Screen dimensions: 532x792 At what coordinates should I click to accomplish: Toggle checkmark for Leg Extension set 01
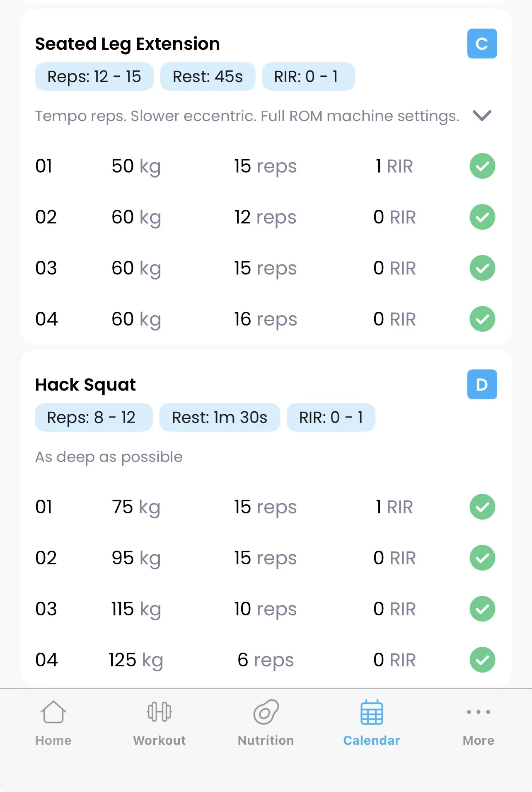tap(482, 166)
